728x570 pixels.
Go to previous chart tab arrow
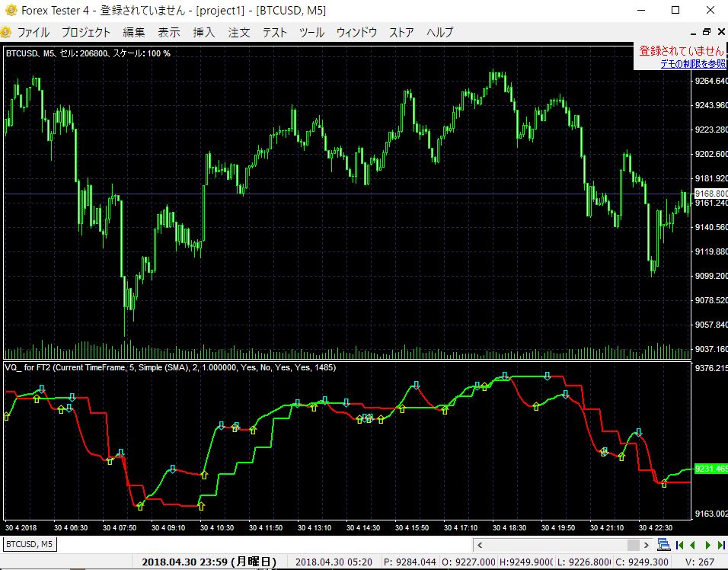click(693, 545)
